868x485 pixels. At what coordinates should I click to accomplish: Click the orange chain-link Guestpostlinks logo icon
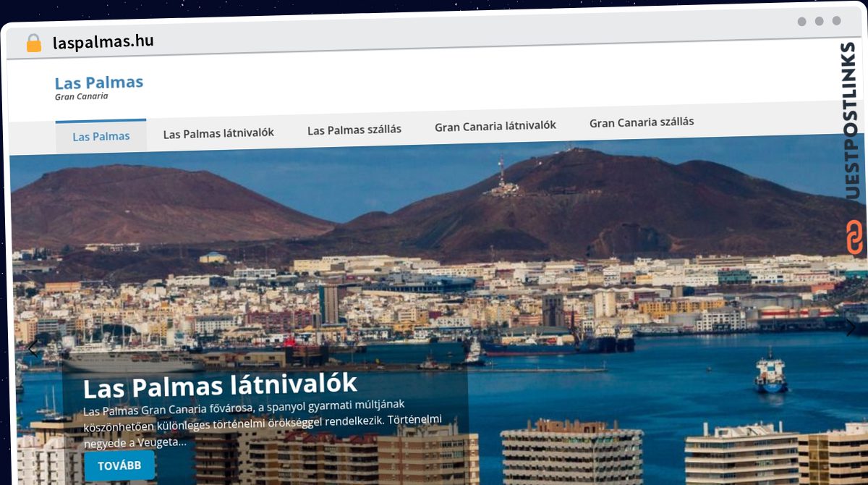(854, 238)
